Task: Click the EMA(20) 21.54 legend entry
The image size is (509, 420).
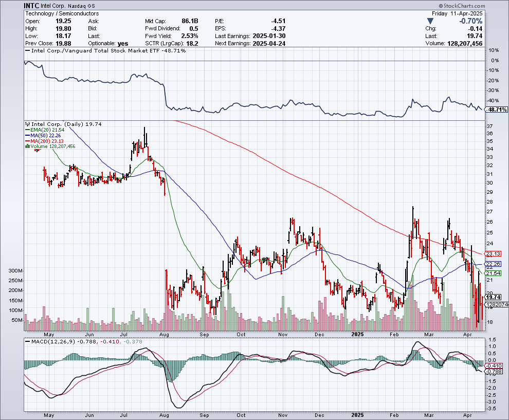Action: pyautogui.click(x=45, y=130)
